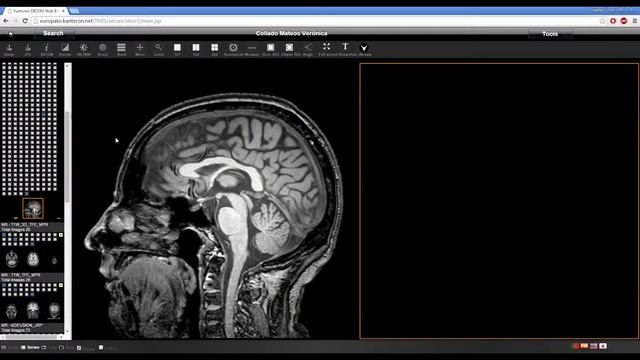This screenshot has height=360, width=640.
Task: Click the series label 'MR - T1W_3D_TFE_MPR'
Action: click(24, 224)
